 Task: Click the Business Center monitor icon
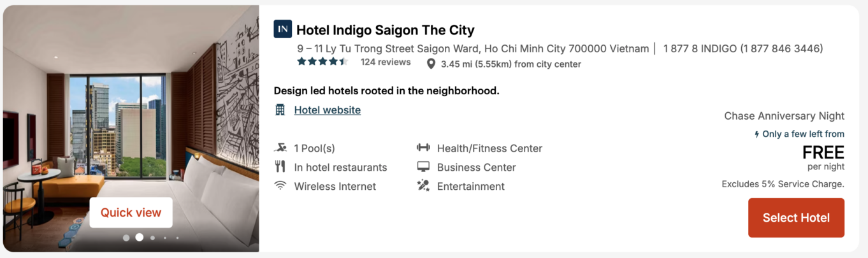(x=423, y=167)
